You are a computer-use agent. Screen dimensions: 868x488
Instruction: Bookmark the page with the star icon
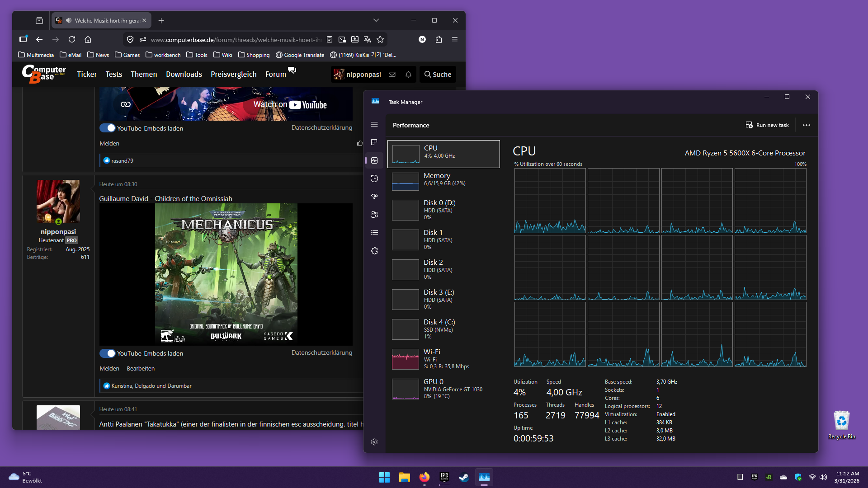pos(380,39)
